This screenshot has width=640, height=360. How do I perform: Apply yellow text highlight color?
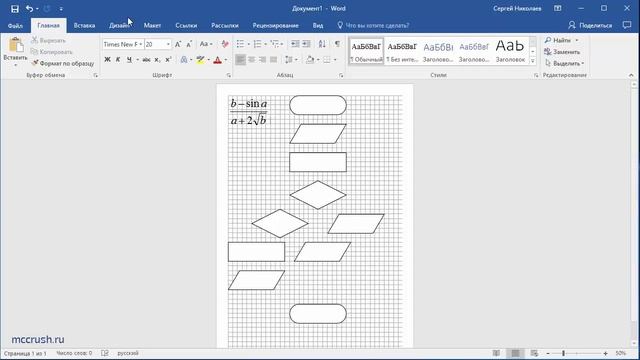200,60
